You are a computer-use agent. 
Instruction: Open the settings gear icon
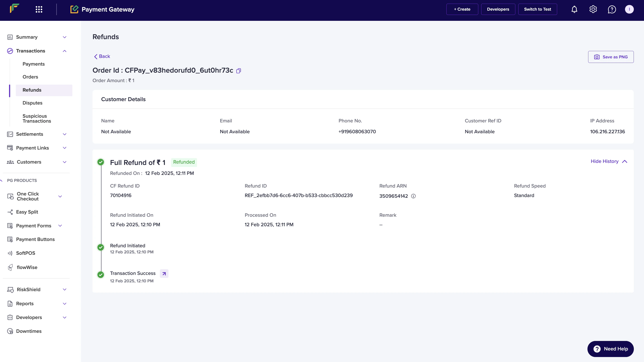tap(593, 9)
